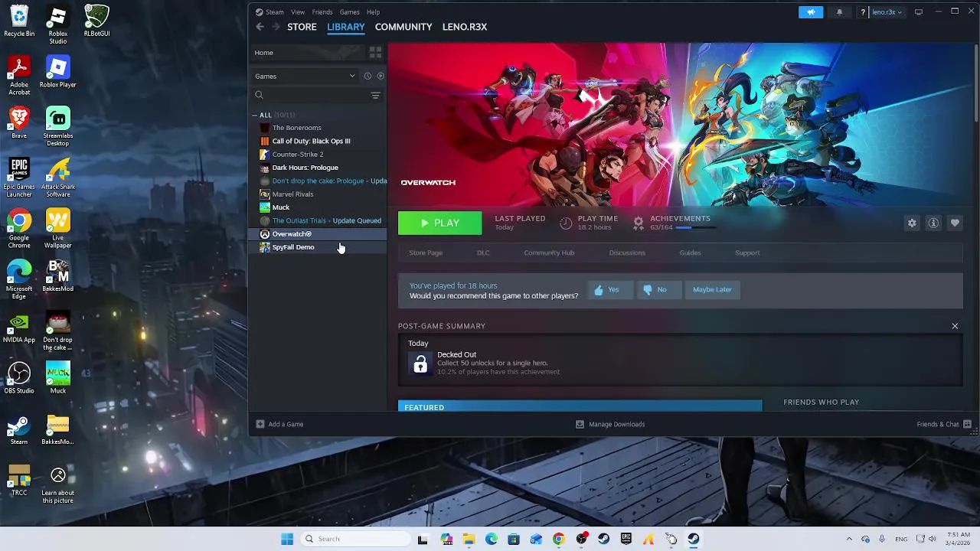Image resolution: width=980 pixels, height=551 pixels.
Task: Open BakkesMod desktop shortcut
Action: (x=57, y=275)
